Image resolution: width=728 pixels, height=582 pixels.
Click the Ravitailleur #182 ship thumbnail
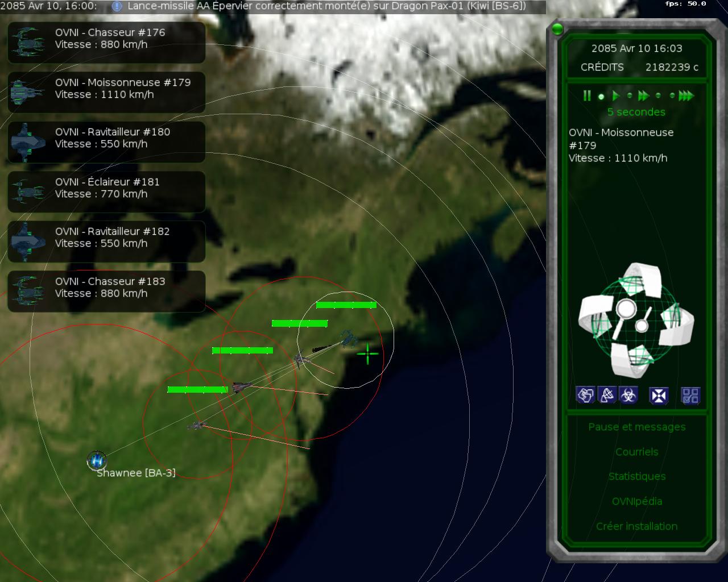click(28, 241)
